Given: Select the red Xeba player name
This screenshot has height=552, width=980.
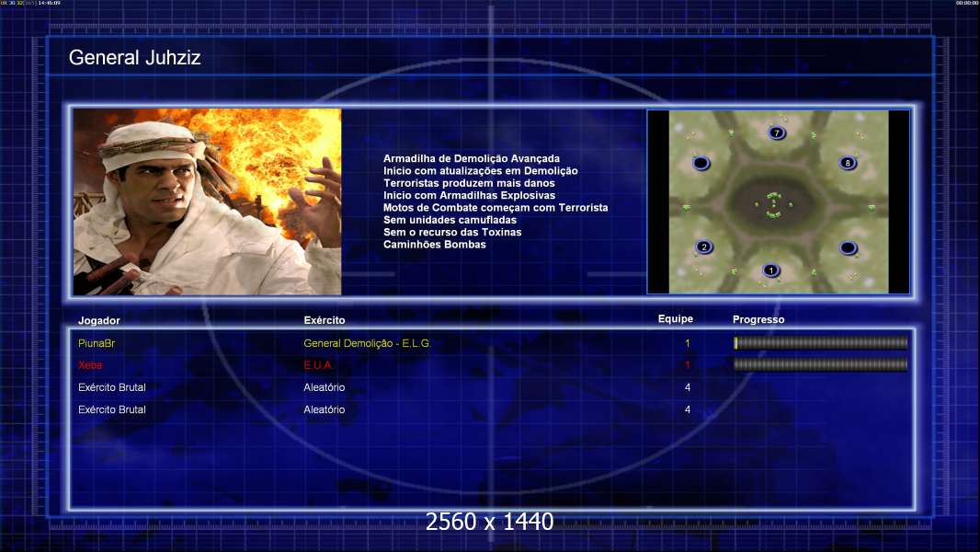Looking at the screenshot, I should coord(90,365).
